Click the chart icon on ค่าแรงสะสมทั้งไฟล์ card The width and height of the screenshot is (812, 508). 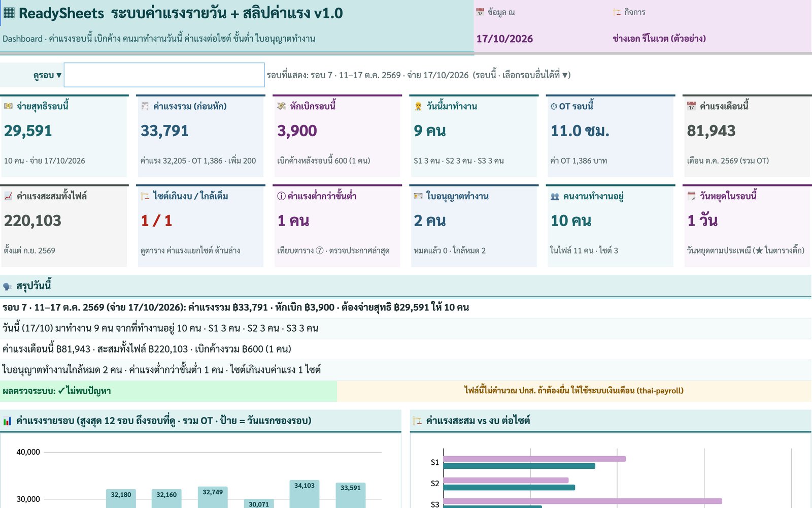pyautogui.click(x=9, y=196)
